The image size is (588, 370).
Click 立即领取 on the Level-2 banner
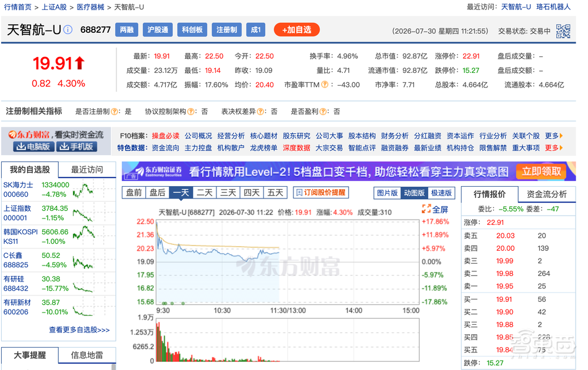[541, 171]
